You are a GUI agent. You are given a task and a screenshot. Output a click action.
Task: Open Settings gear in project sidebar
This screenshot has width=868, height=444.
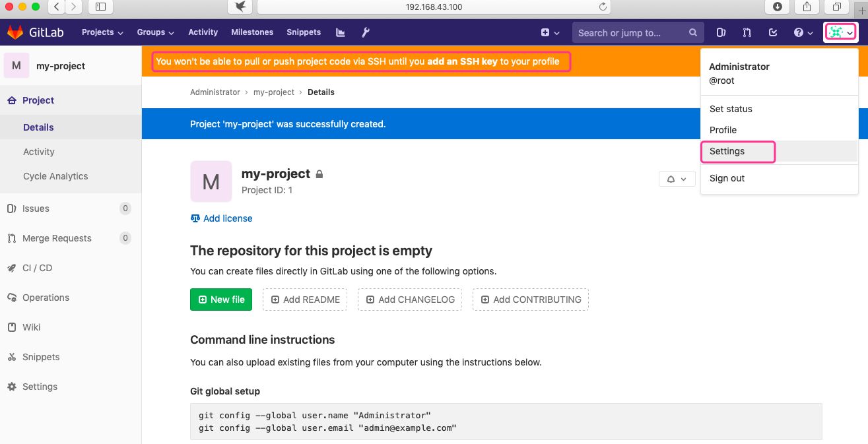(71, 387)
